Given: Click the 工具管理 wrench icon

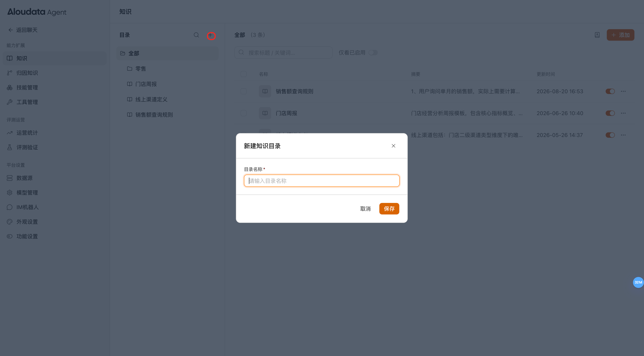Looking at the screenshot, I should pyautogui.click(x=10, y=102).
